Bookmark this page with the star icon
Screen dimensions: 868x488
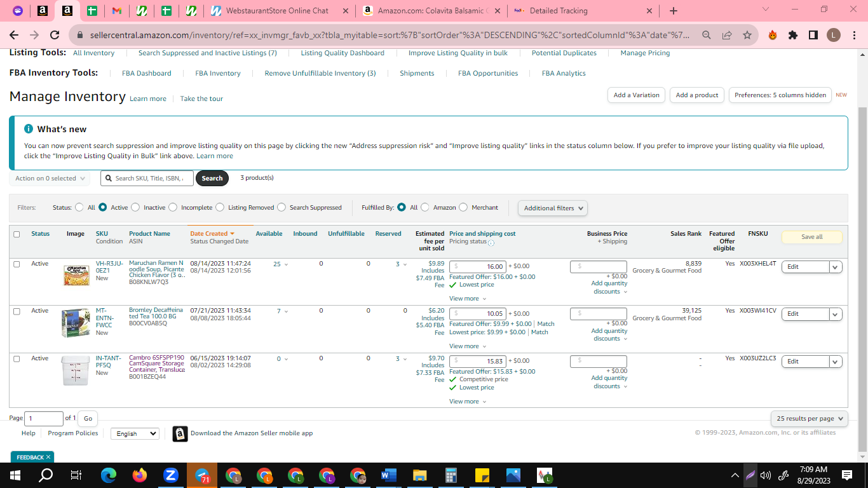point(747,36)
